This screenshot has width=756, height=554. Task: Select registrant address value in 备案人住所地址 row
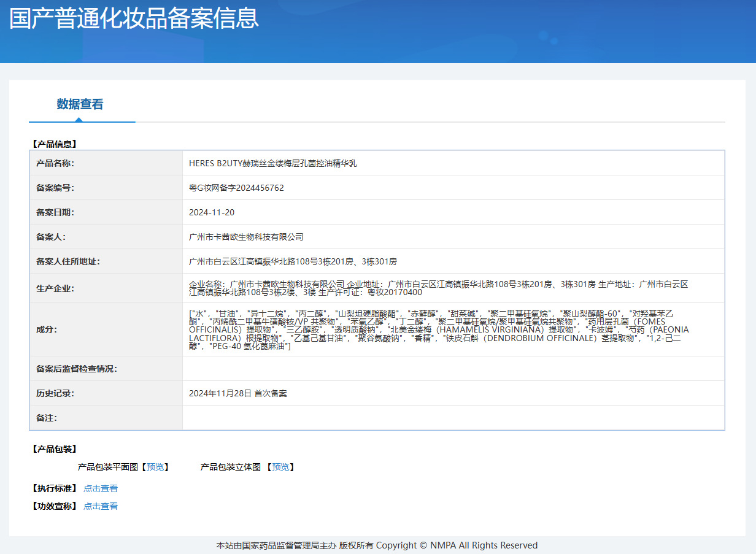point(293,261)
